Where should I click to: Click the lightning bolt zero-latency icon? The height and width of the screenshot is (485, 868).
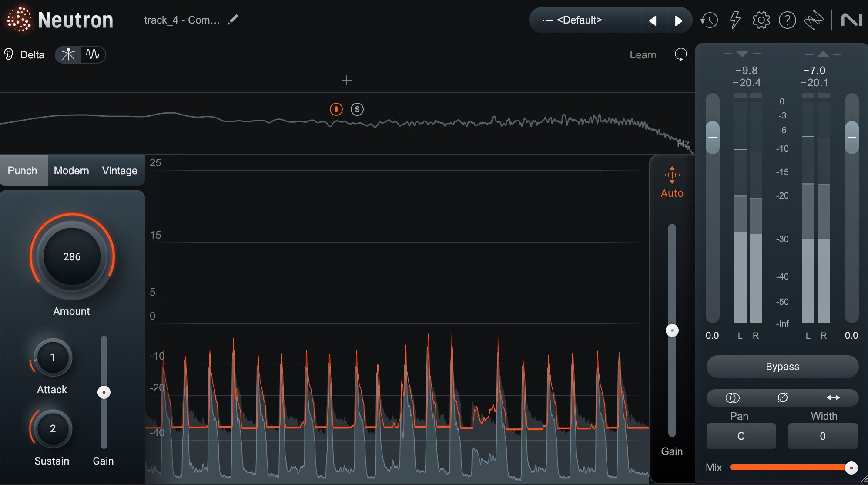click(735, 20)
